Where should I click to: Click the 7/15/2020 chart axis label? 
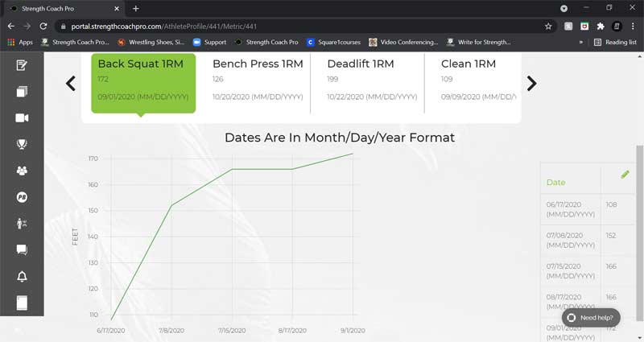(232, 330)
